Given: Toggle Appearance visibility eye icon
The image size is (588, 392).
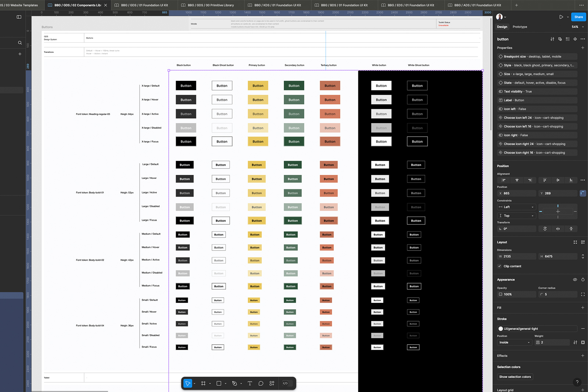Looking at the screenshot, I should click(x=575, y=280).
